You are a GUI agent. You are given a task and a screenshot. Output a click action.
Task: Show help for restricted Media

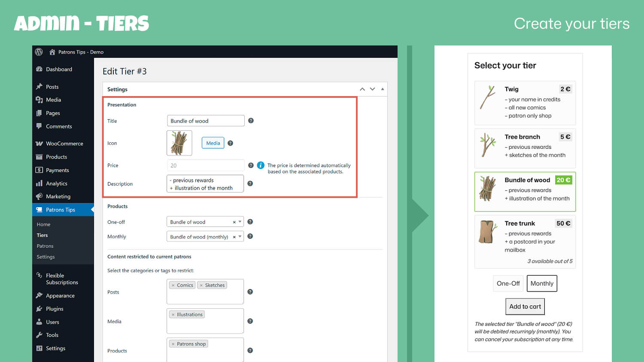[250, 321]
